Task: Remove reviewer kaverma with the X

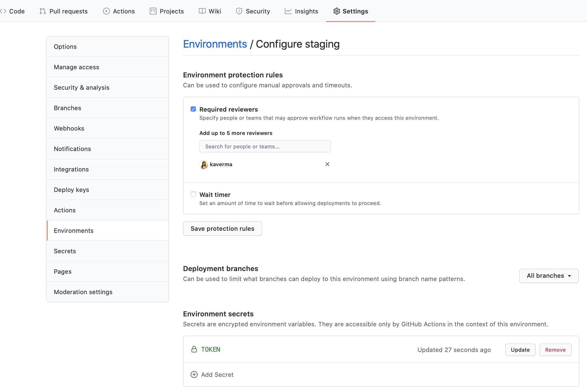Action: point(327,164)
